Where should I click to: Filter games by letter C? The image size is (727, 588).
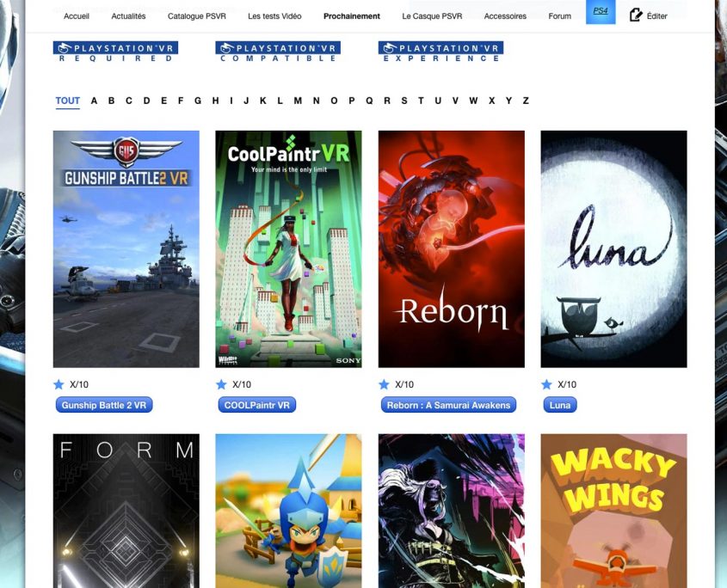129,101
